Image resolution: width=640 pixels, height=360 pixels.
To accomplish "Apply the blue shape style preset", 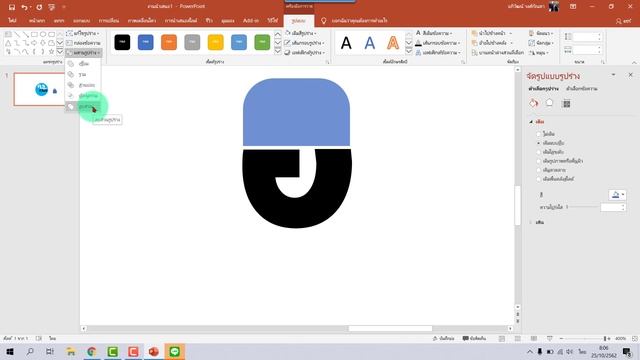I will pos(146,42).
